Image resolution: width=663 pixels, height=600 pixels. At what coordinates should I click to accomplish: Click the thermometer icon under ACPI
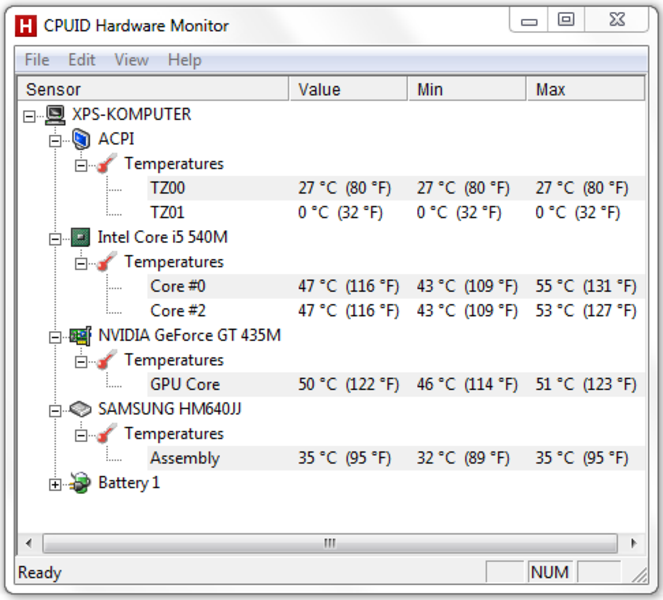[107, 164]
